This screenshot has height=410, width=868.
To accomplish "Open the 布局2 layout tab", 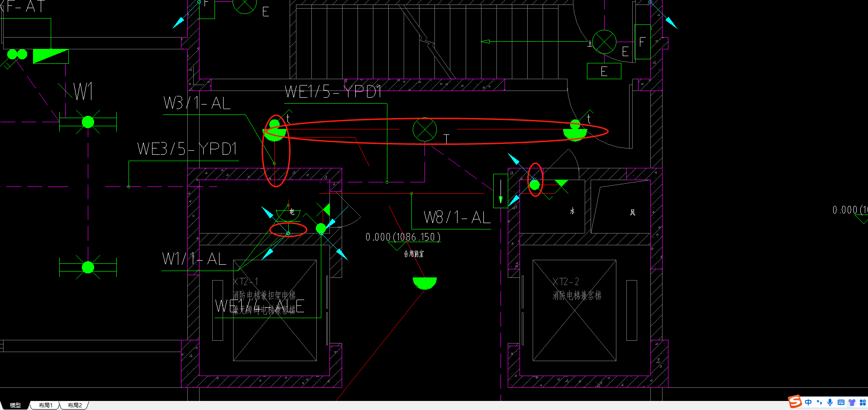I will coord(75,405).
